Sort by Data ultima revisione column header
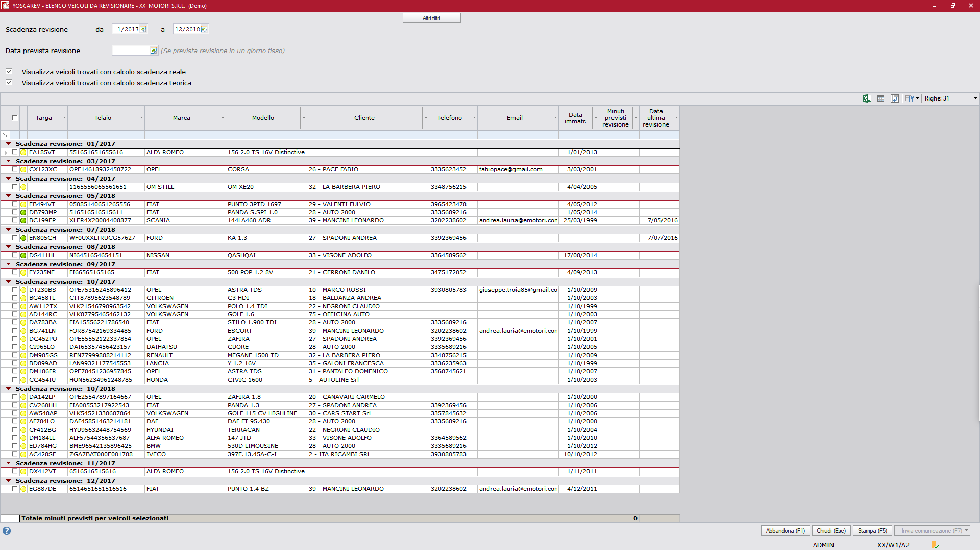Screen dimensions: 980x550 tap(656, 118)
